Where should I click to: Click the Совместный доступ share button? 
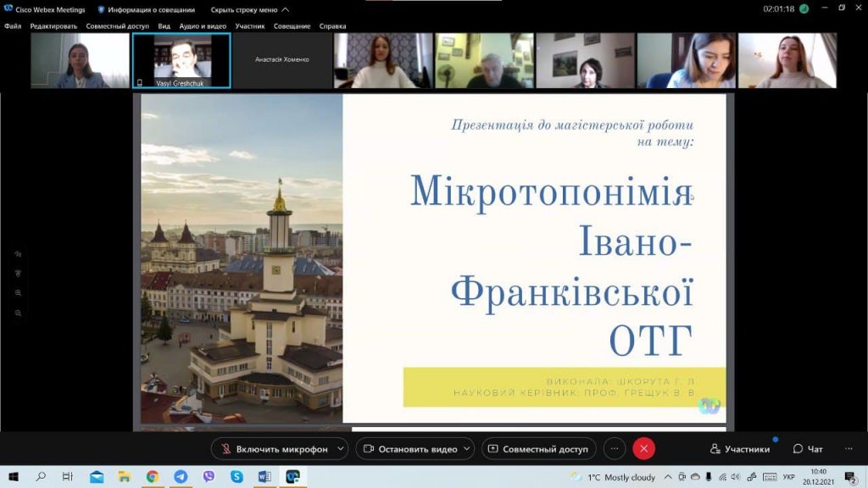coord(538,449)
